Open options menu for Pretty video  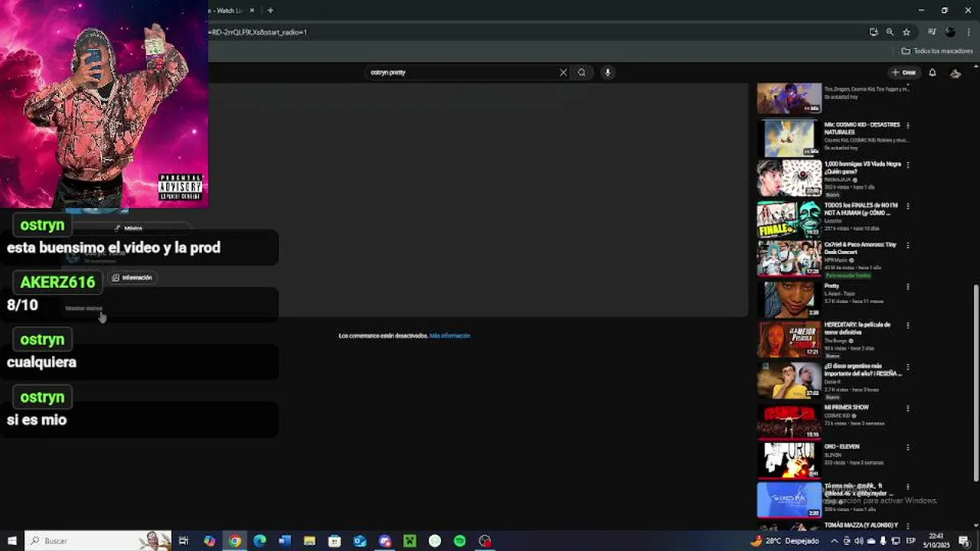(x=908, y=286)
